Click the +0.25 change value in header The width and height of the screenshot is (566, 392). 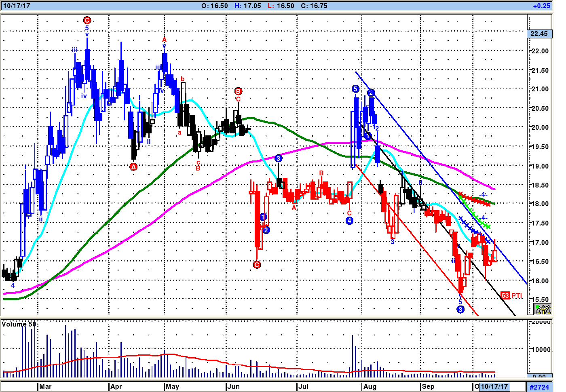click(541, 6)
